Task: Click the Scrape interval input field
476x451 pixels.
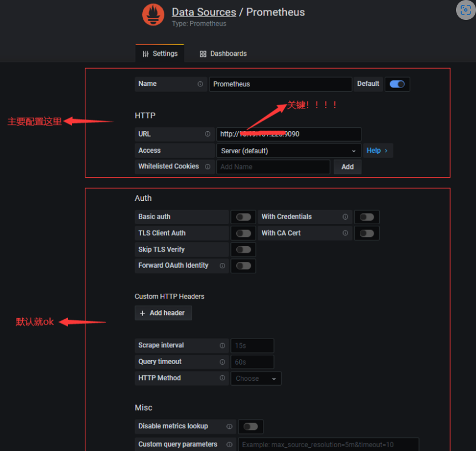Action: point(252,346)
